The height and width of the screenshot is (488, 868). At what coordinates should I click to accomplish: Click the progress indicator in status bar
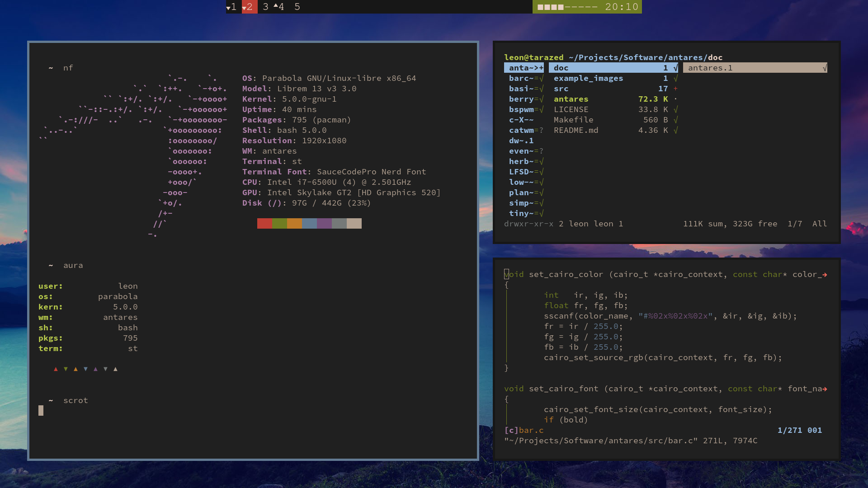pos(567,7)
